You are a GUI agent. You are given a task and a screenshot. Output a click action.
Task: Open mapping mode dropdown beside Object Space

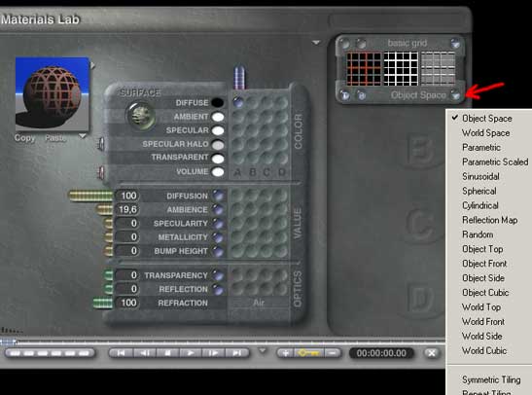(x=455, y=95)
